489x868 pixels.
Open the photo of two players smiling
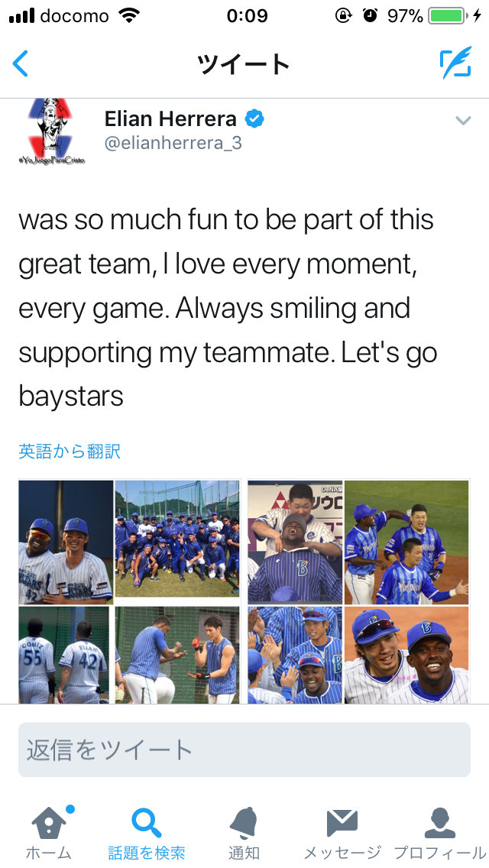pos(66,542)
